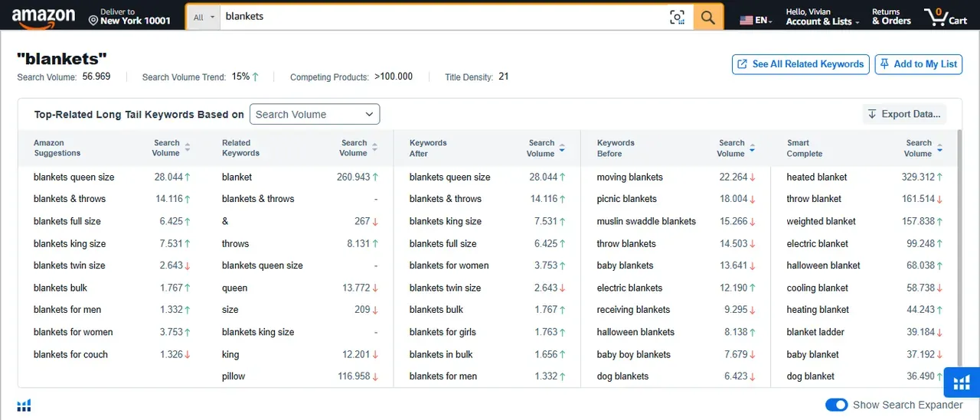Sort the Amazon Suggestions Search Volume column
980x420 pixels.
click(188, 148)
